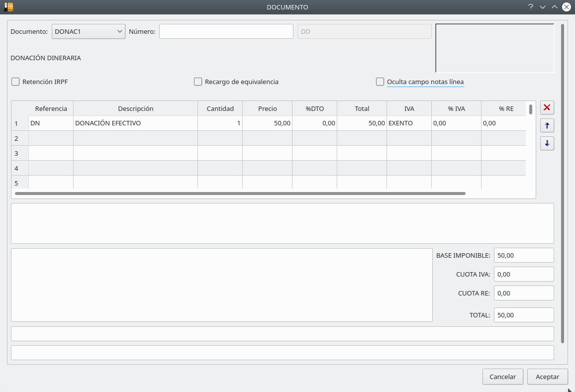This screenshot has width=575, height=392.
Task: Click the app icon in the title bar
Action: pos(8,7)
